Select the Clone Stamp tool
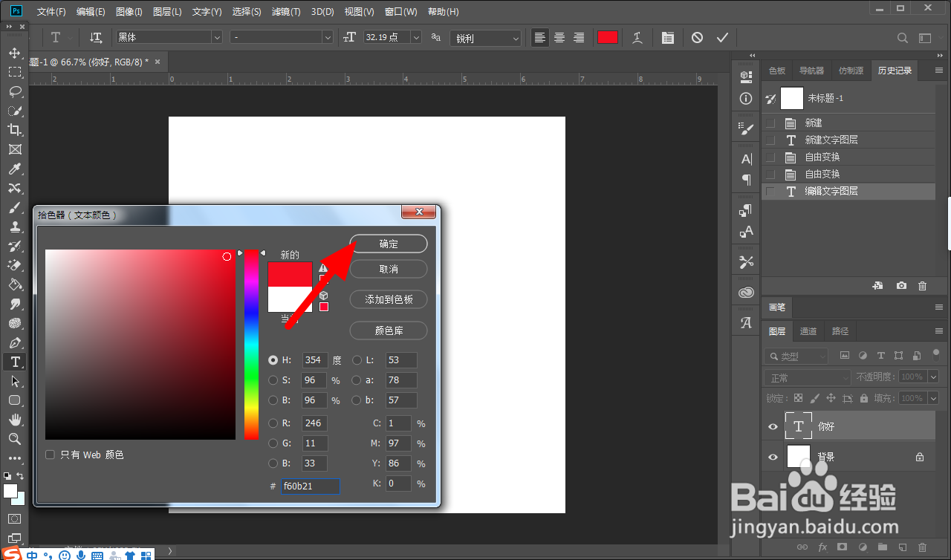This screenshot has width=951, height=560. coord(14,227)
